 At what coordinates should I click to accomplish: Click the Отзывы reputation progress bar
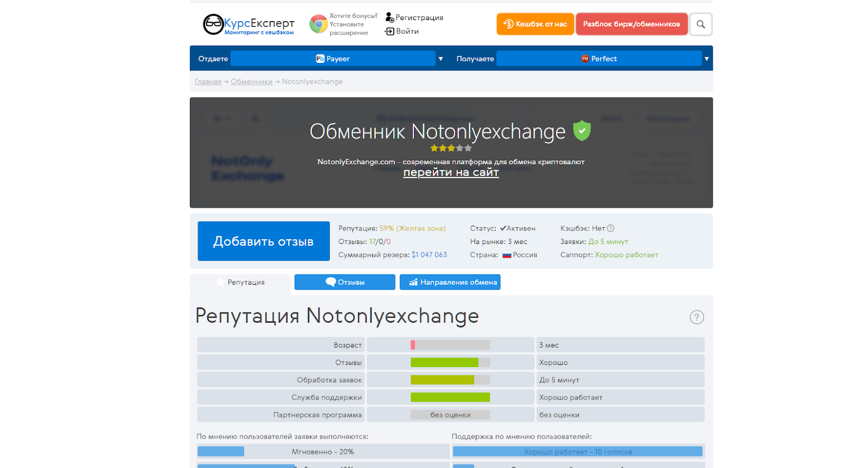(x=450, y=362)
